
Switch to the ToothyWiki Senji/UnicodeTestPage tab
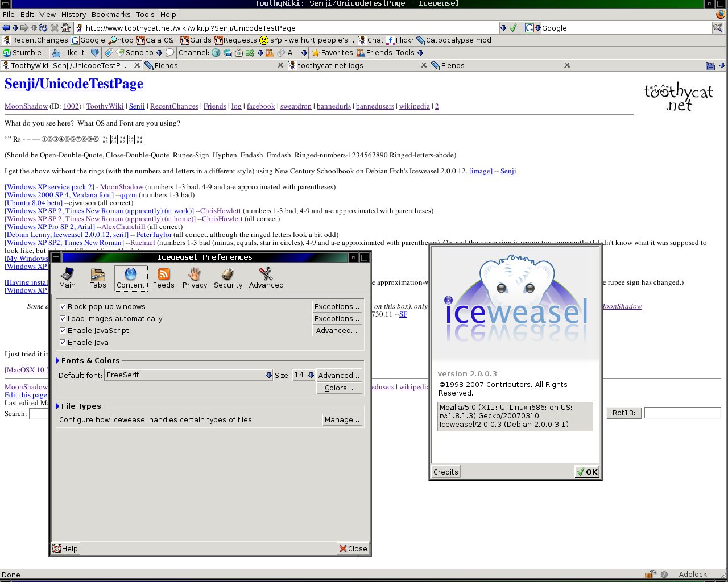[71, 66]
